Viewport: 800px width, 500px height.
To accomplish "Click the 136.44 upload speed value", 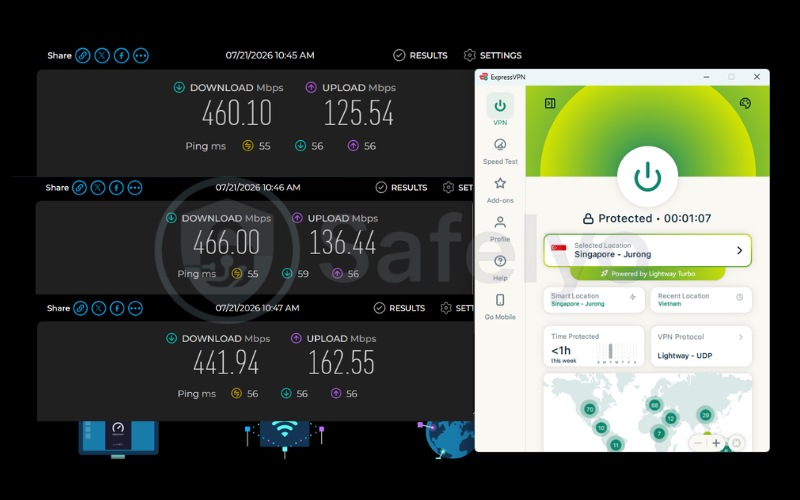I will pos(343,242).
